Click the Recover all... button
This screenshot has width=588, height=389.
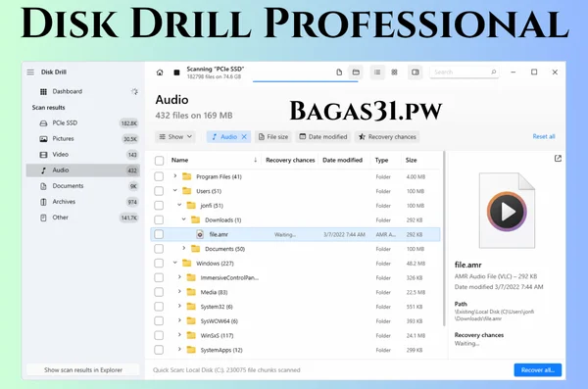[538, 369]
